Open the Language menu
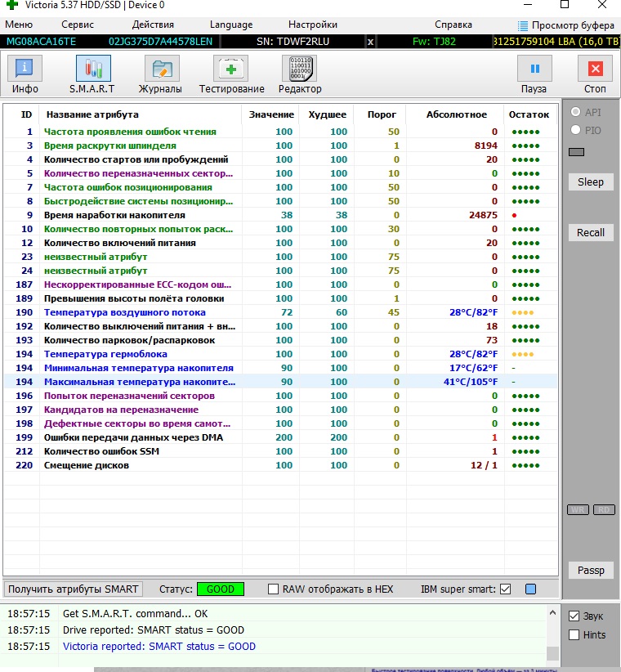This screenshot has width=621, height=672. tap(231, 25)
